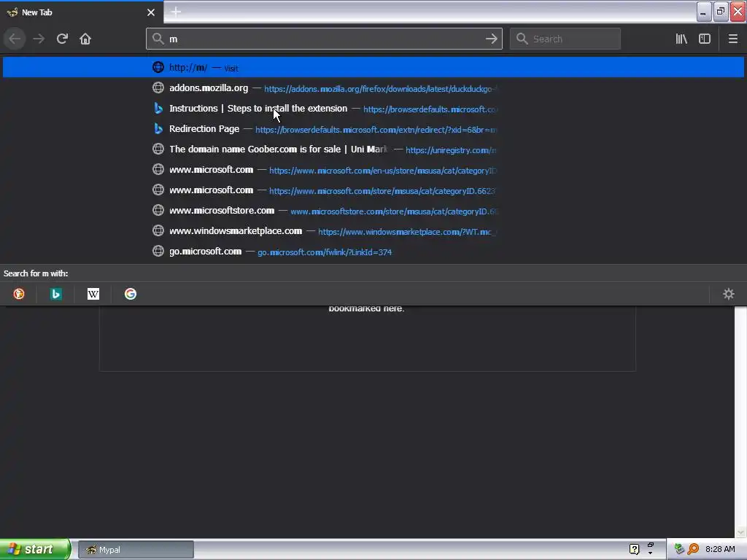Click the Search box field
This screenshot has height=560, width=747.
565,39
